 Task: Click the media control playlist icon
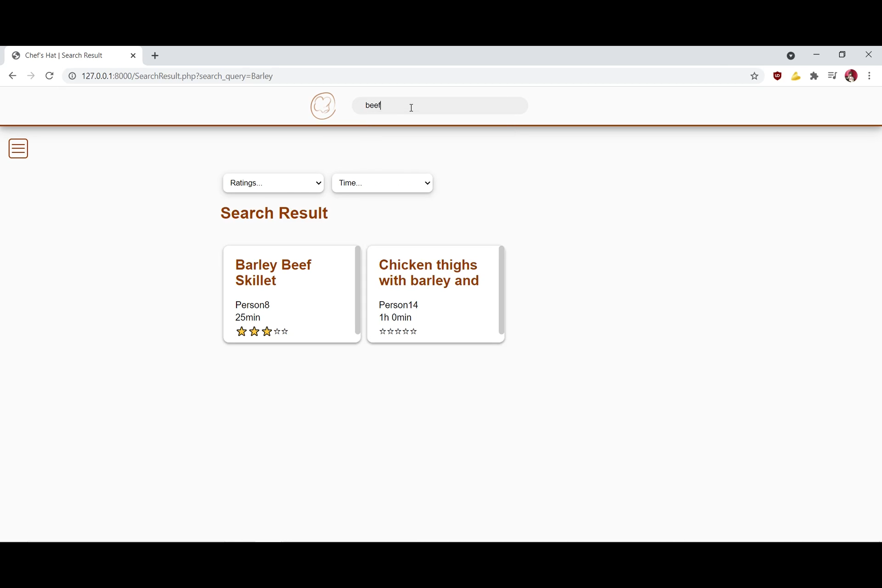(x=832, y=76)
